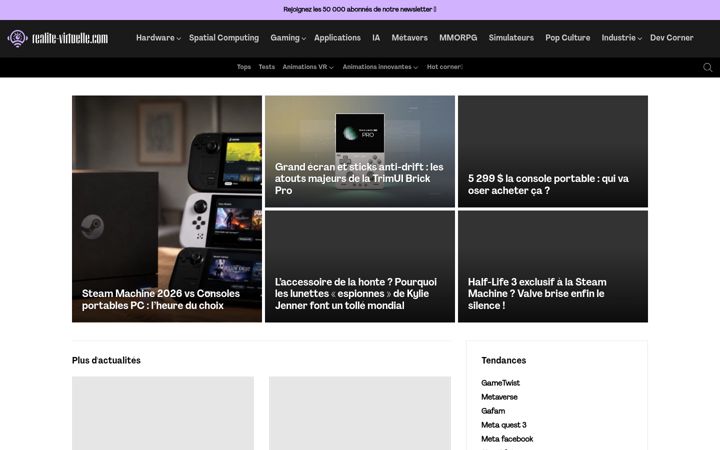
Task: Open the search magnifier icon
Action: (708, 68)
